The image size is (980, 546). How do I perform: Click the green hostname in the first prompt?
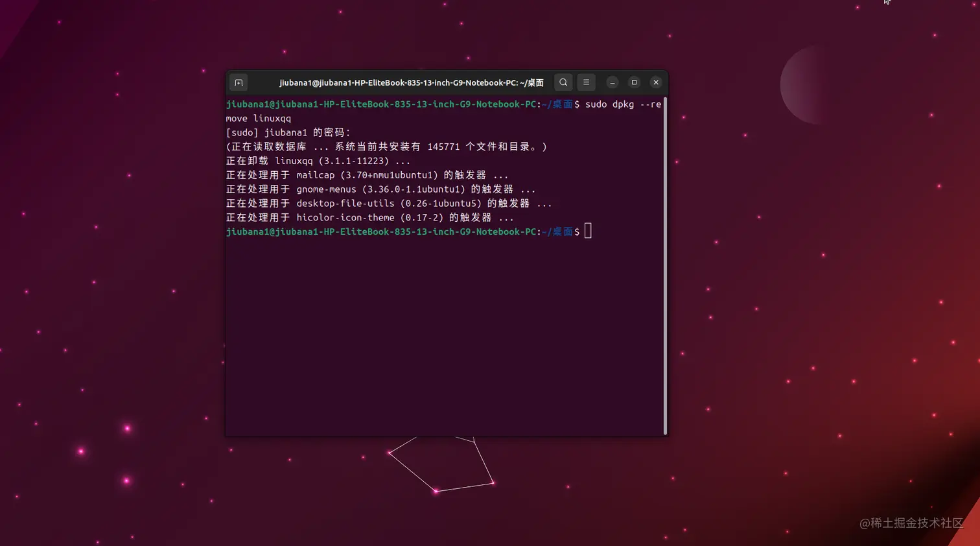click(x=381, y=104)
